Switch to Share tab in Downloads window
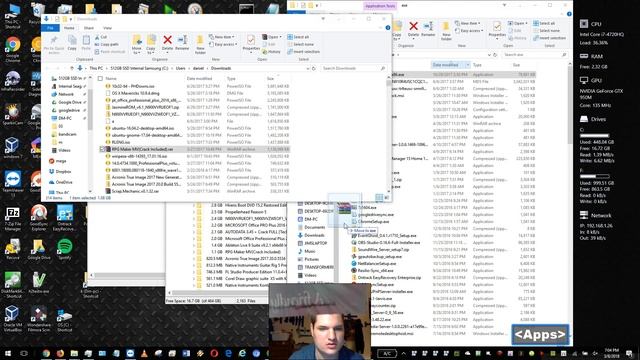This screenshot has height=360, width=640. 89,28
